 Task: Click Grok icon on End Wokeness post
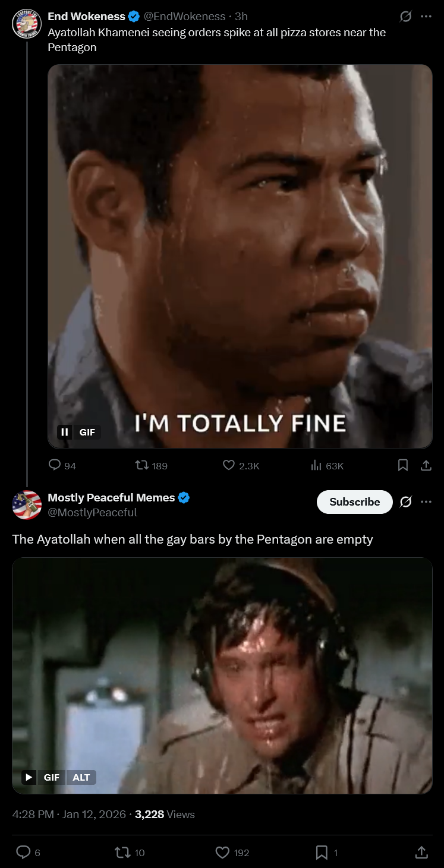[405, 17]
